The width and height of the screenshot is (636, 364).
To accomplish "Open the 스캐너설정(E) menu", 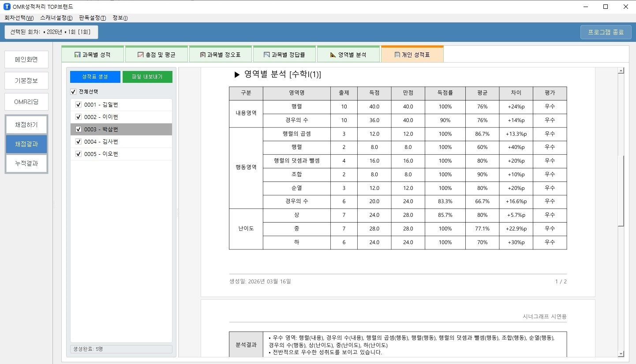I will 56,18.
